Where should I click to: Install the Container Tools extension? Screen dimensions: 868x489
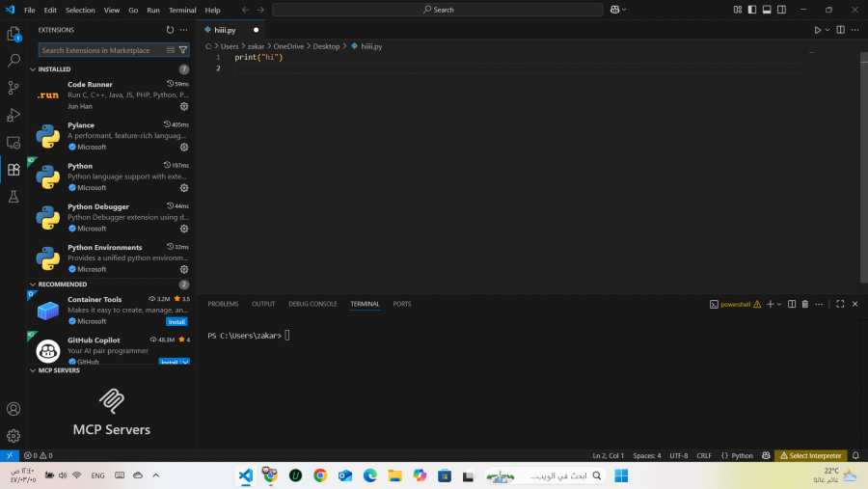tap(176, 322)
